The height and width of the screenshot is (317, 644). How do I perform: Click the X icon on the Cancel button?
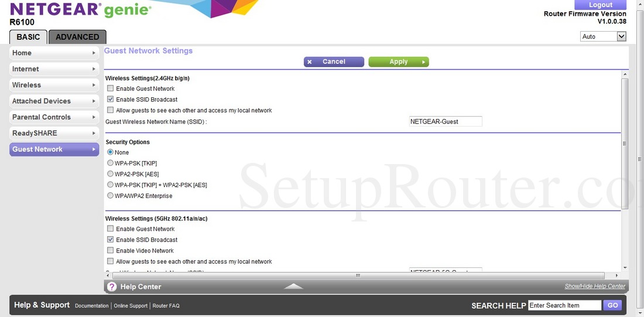tap(310, 62)
